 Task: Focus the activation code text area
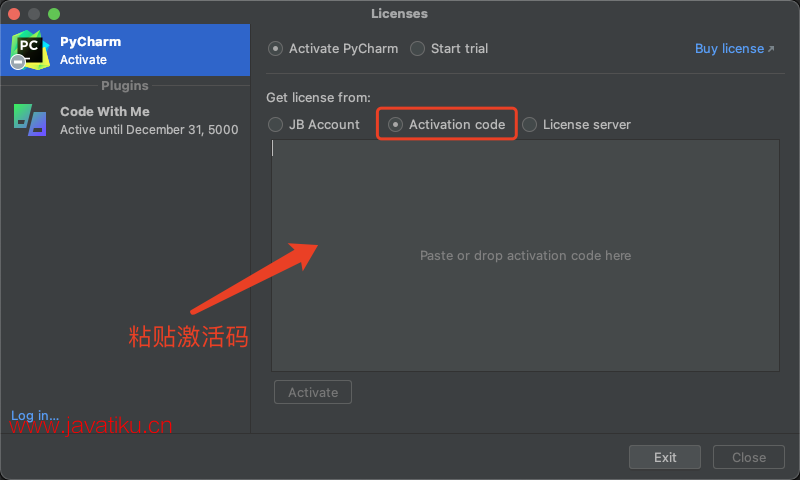click(525, 256)
